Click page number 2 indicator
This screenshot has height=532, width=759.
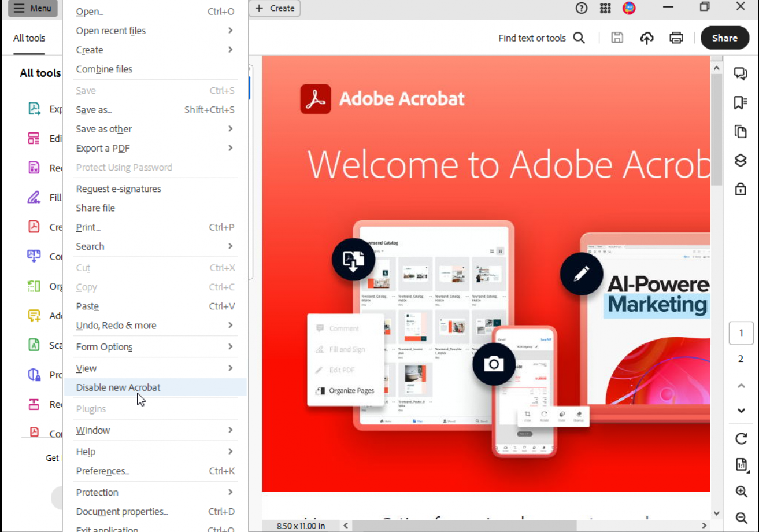pos(741,359)
